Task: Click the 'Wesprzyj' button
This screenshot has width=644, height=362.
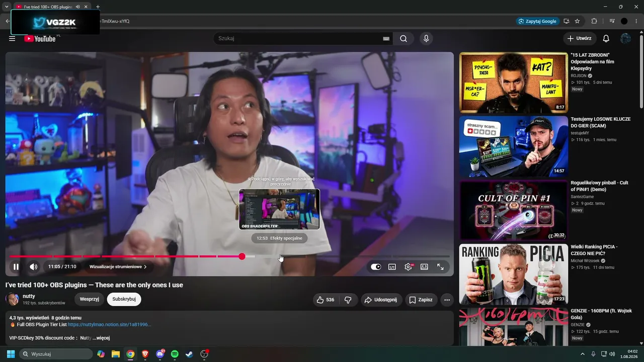Action: (90, 299)
